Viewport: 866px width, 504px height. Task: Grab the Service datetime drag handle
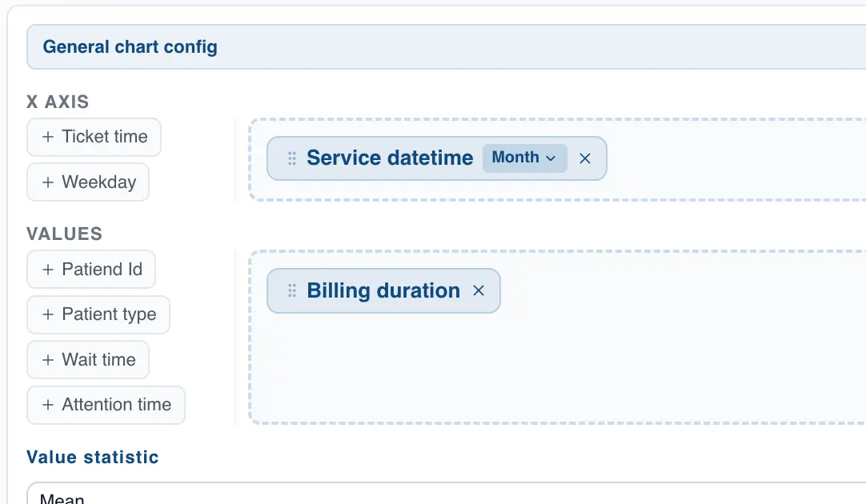pyautogui.click(x=292, y=158)
